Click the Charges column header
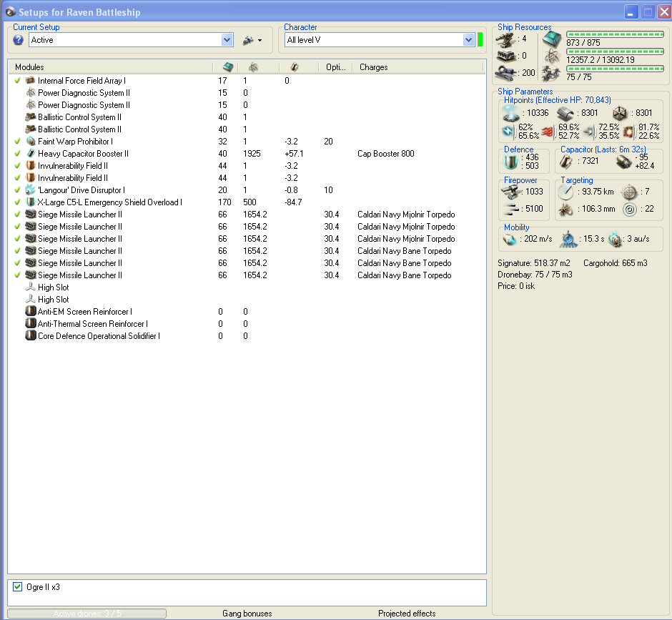The width and height of the screenshot is (672, 620). (374, 67)
